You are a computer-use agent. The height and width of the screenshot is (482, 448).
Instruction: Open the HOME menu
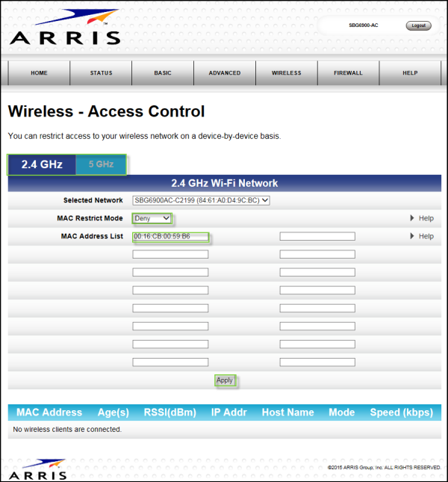coord(39,73)
